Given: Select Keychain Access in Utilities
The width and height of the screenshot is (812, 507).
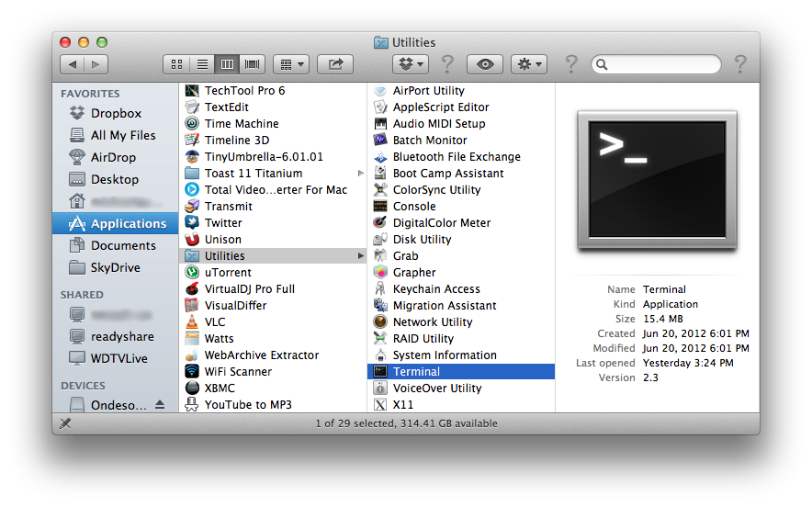Looking at the screenshot, I should (436, 289).
